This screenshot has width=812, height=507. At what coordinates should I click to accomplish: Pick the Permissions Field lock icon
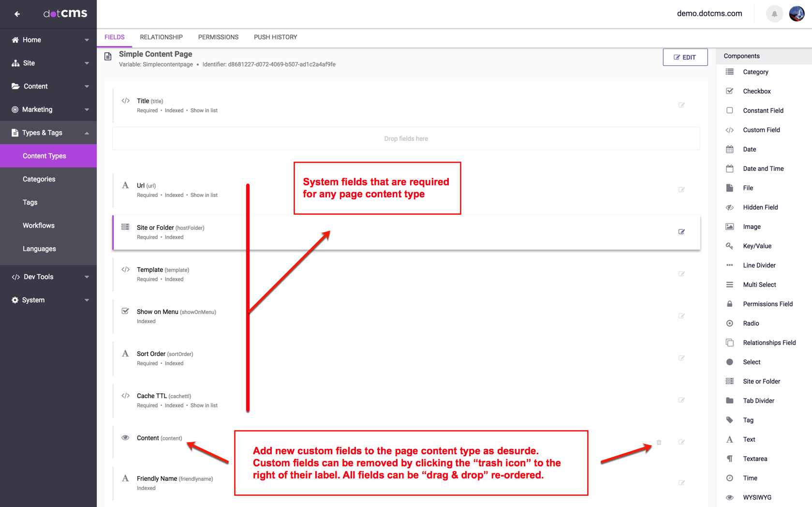coord(729,304)
